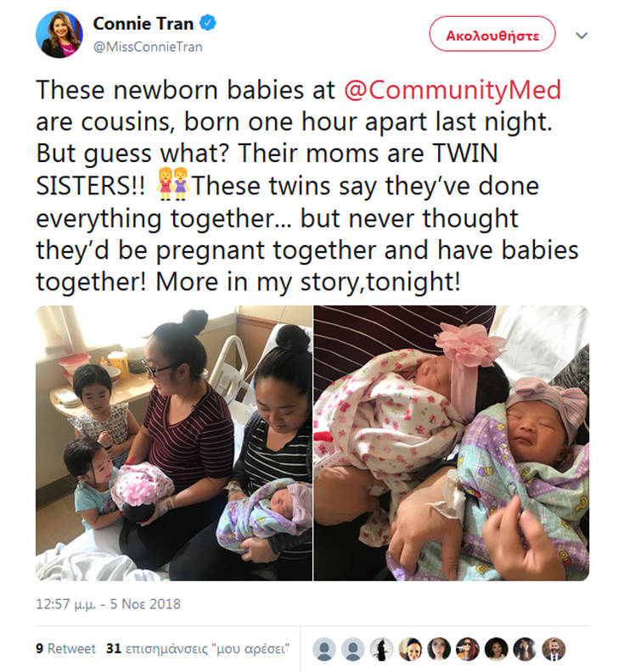Open the sunglasses red-hair liker avatar
Image resolution: width=624 pixels, height=672 pixels.
pos(468,649)
